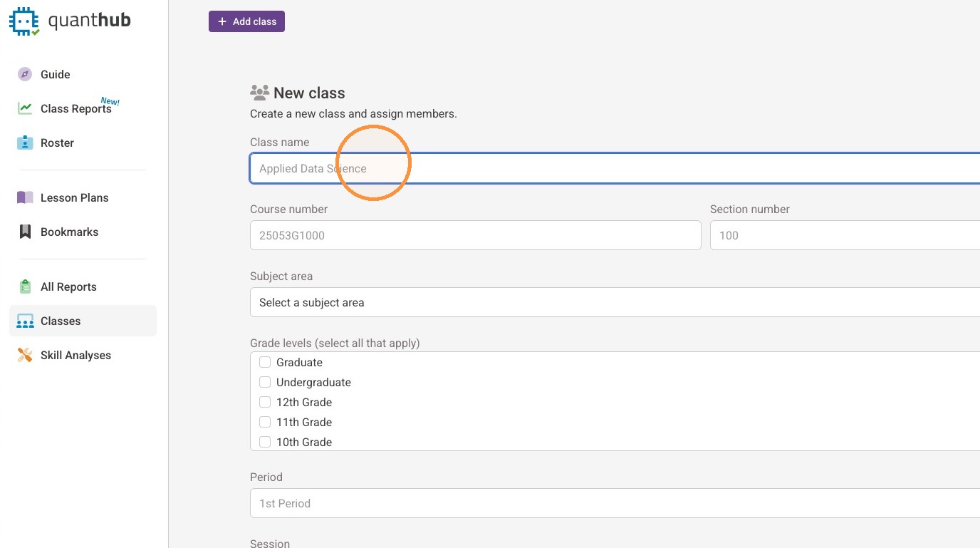Click the Period input field
This screenshot has width=980, height=548.
coord(615,503)
